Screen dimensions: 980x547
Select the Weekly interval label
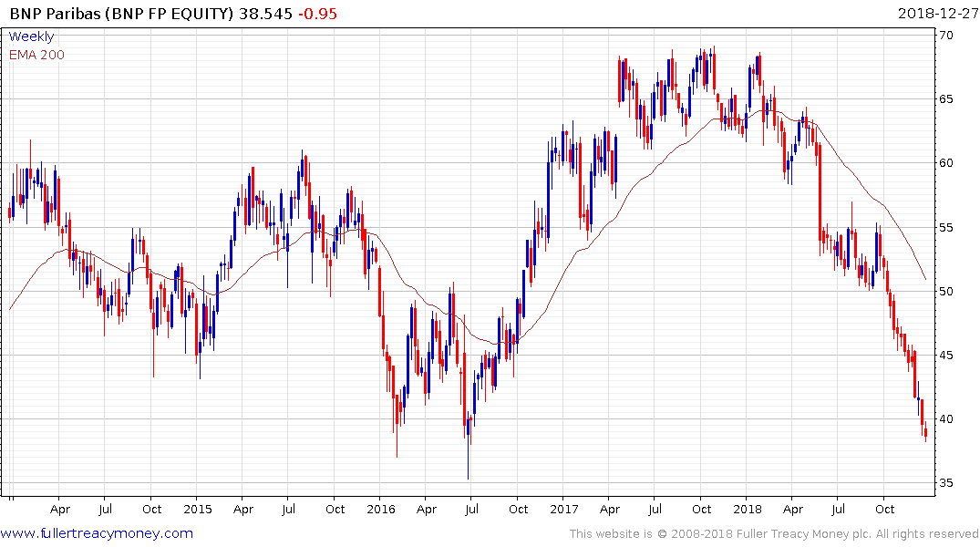pyautogui.click(x=31, y=36)
